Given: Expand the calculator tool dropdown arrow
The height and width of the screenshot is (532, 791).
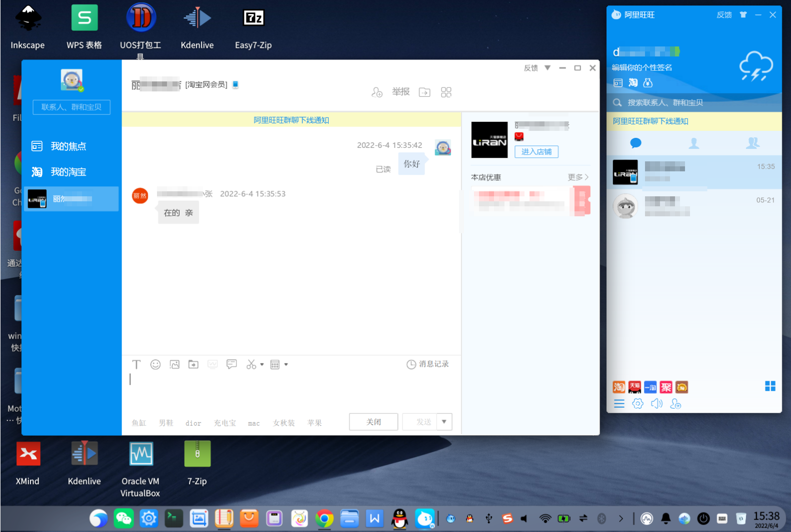Looking at the screenshot, I should point(286,365).
